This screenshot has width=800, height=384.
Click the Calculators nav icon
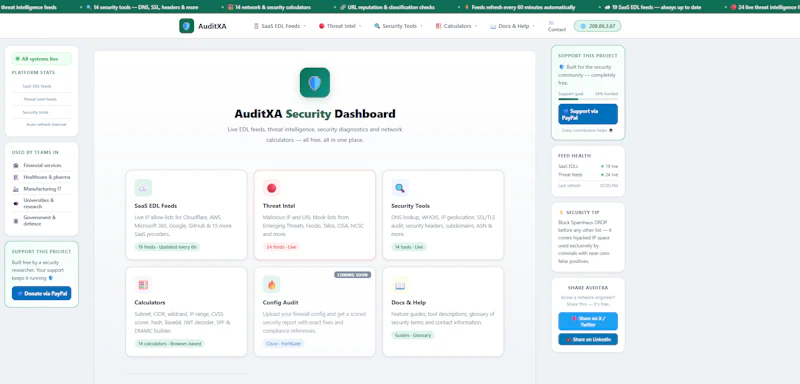[438, 26]
